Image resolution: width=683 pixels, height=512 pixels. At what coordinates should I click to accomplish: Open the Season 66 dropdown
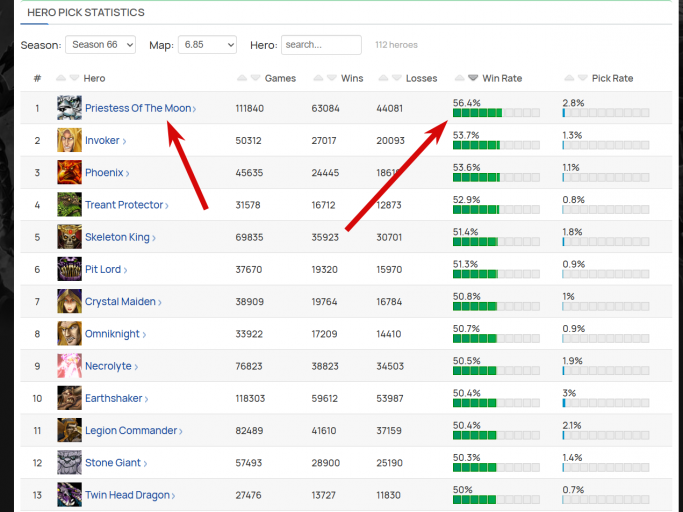(x=101, y=44)
